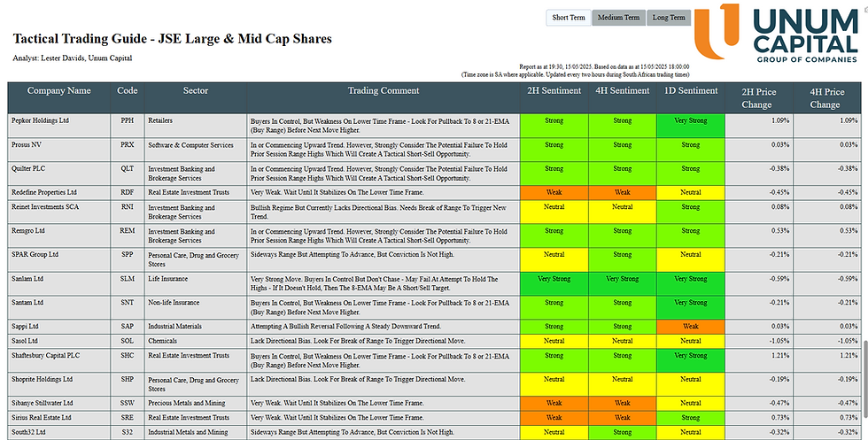The width and height of the screenshot is (868, 440).
Task: Click SPAR Group's Strong 4H sentiment cell
Action: (622, 259)
